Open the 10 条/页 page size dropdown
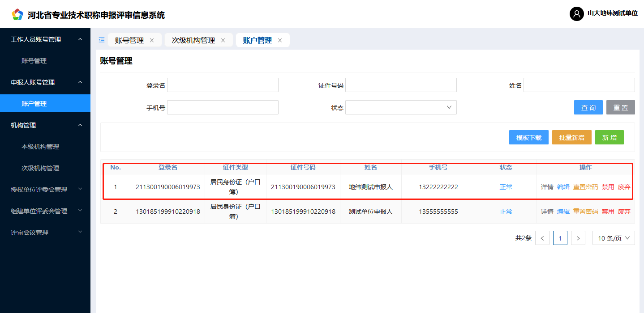 pyautogui.click(x=614, y=238)
